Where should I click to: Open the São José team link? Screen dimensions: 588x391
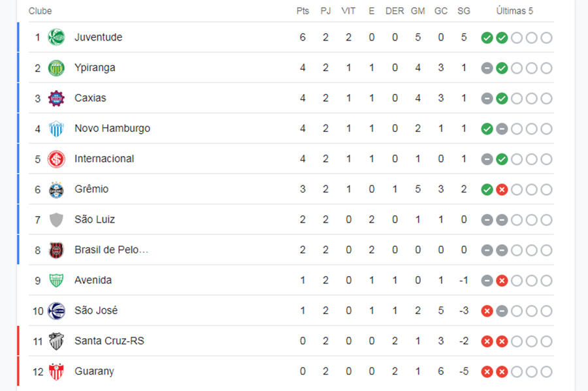coord(96,311)
